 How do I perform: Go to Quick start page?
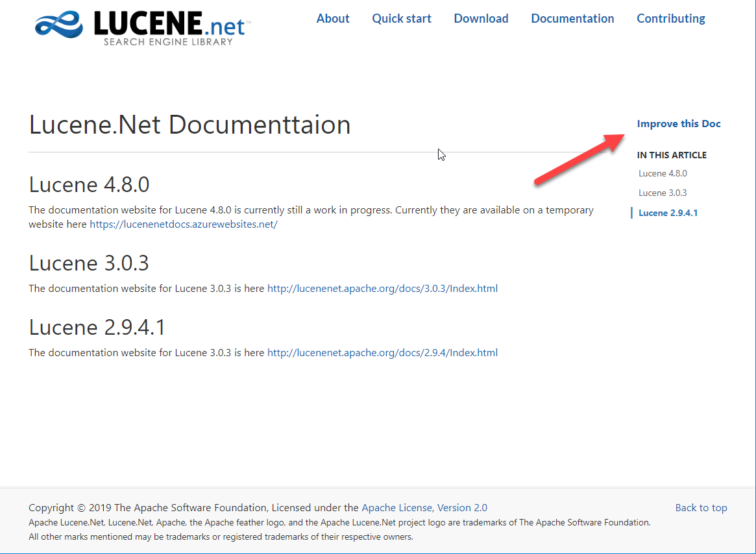click(402, 18)
